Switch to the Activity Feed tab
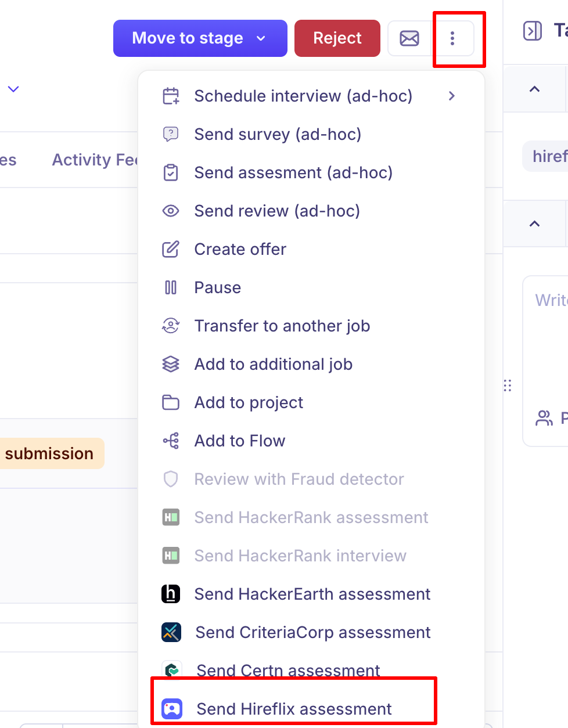The image size is (568, 728). 94,160
